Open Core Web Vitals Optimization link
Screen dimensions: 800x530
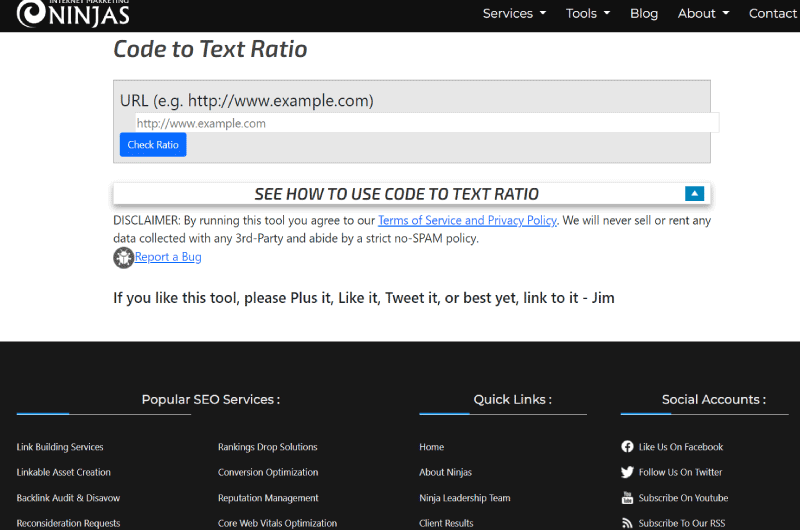tap(277, 523)
